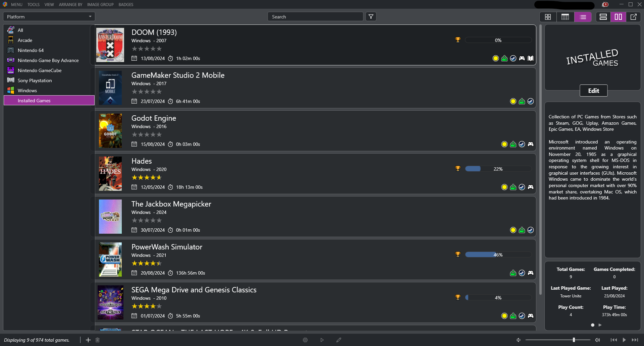Skip to previous music track
Screen dimensions: 644x346
pyautogui.click(x=613, y=340)
